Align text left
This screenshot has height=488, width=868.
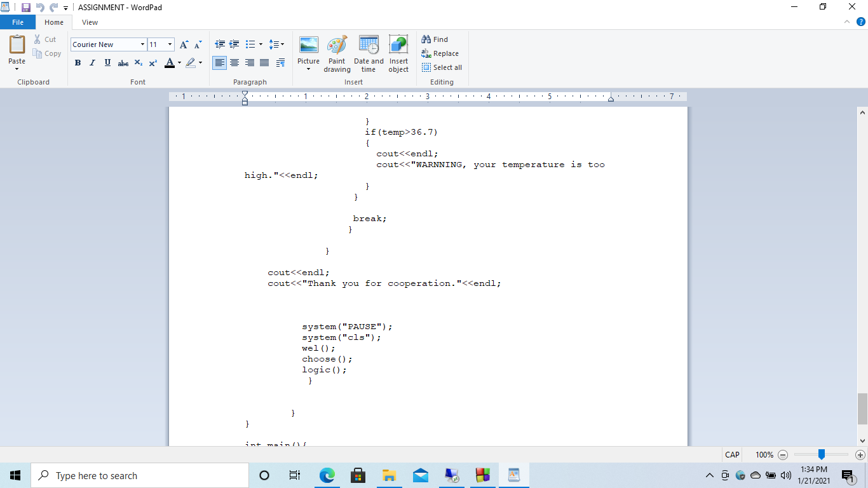(219, 63)
